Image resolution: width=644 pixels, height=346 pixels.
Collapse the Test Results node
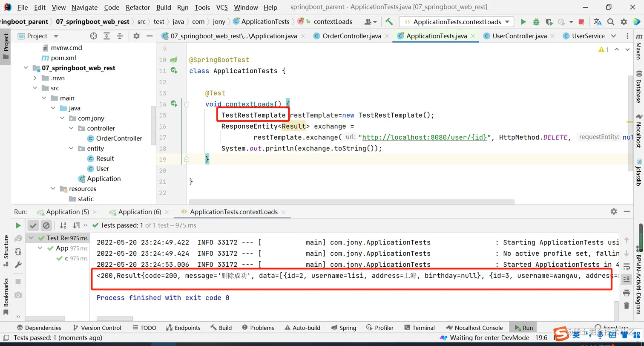point(31,238)
